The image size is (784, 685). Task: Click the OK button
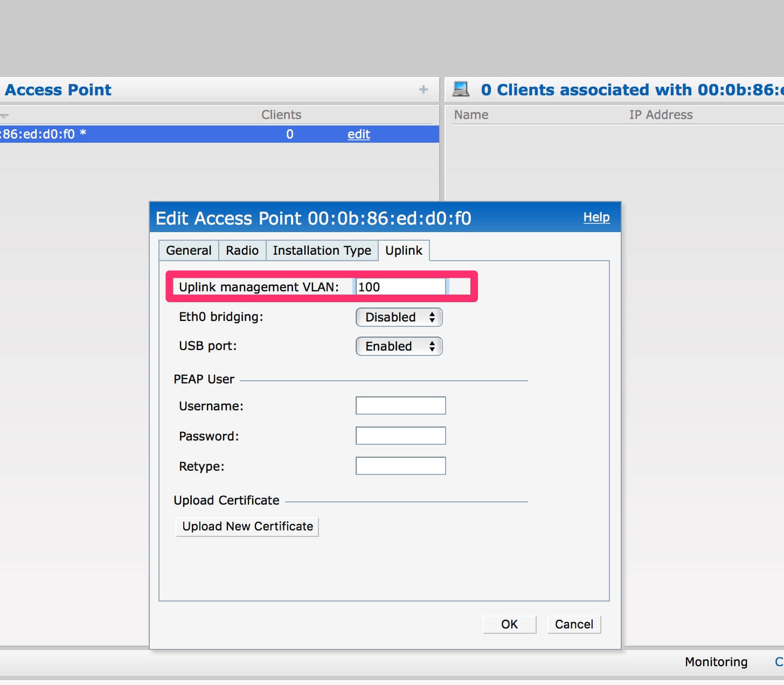(509, 624)
